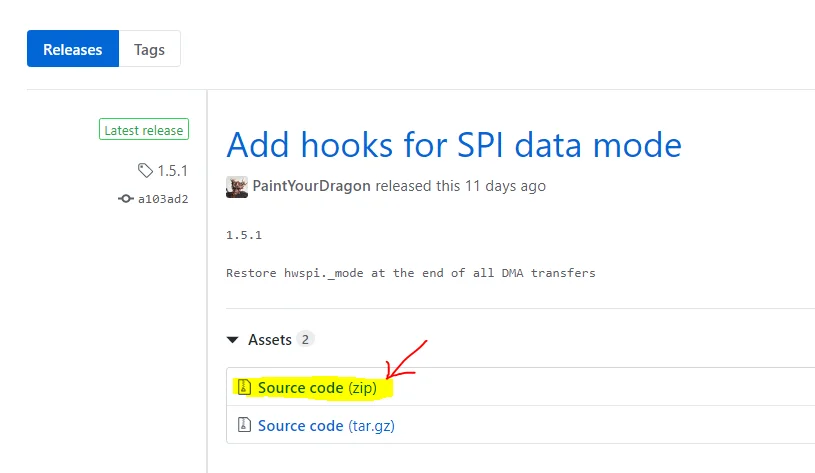
Task: Click the 11 days ago timestamp
Action: [505, 186]
